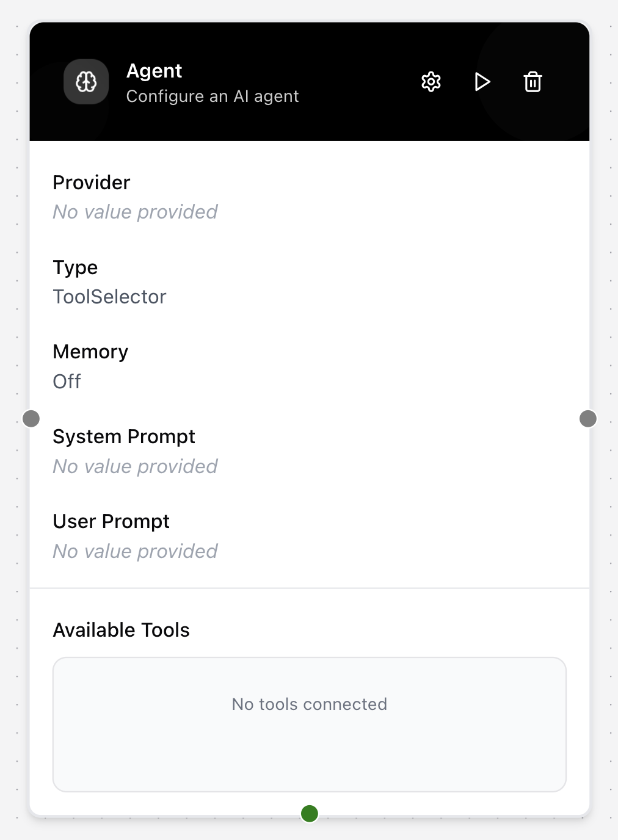618x840 pixels.
Task: Run the agent with play button
Action: (482, 82)
